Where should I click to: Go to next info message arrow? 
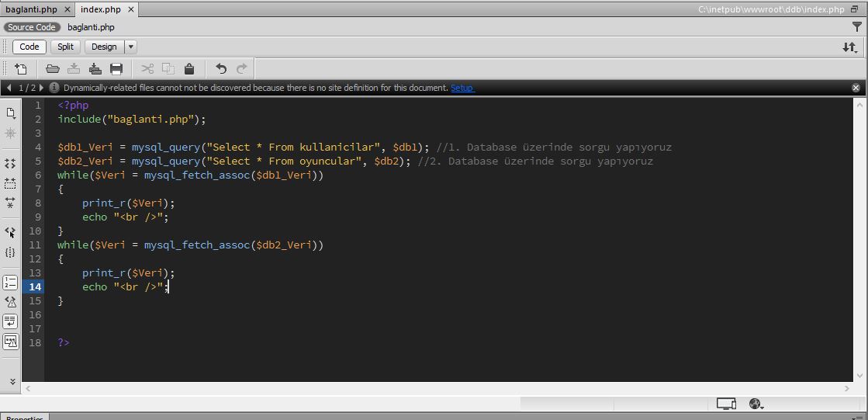[x=42, y=88]
